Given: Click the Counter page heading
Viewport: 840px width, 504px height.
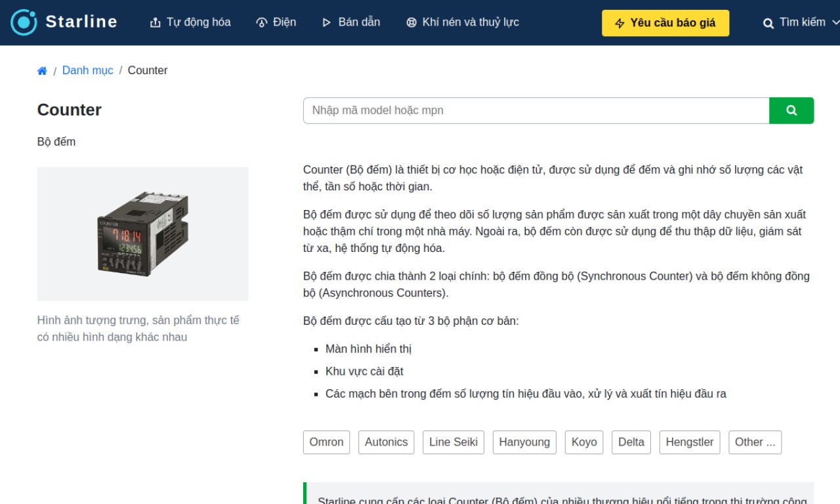Looking at the screenshot, I should coord(70,110).
